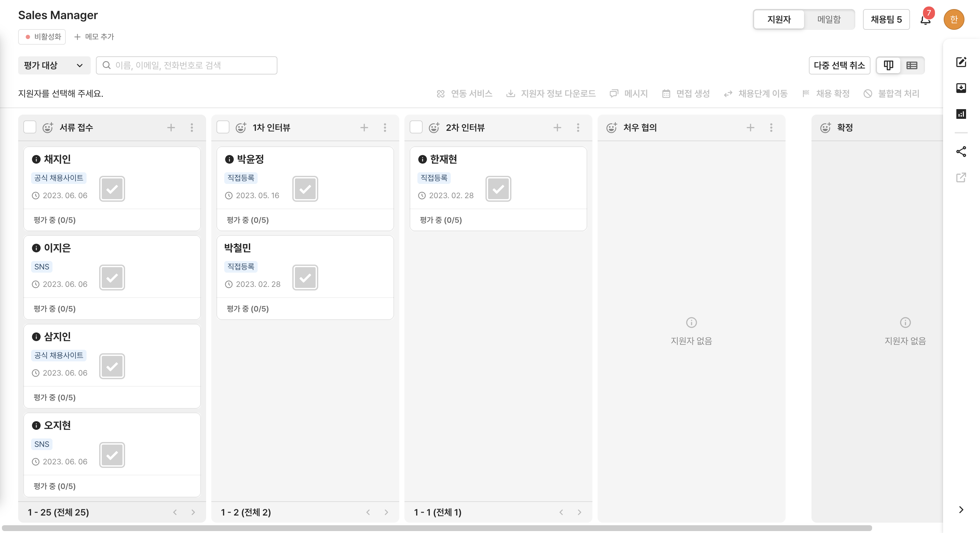Screen dimensions: 980x533
Task: Click info icon next to 한재현
Action: point(422,159)
